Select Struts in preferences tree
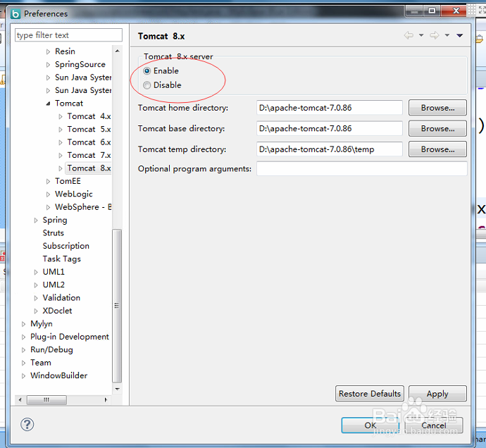The image size is (486, 448). (x=54, y=233)
